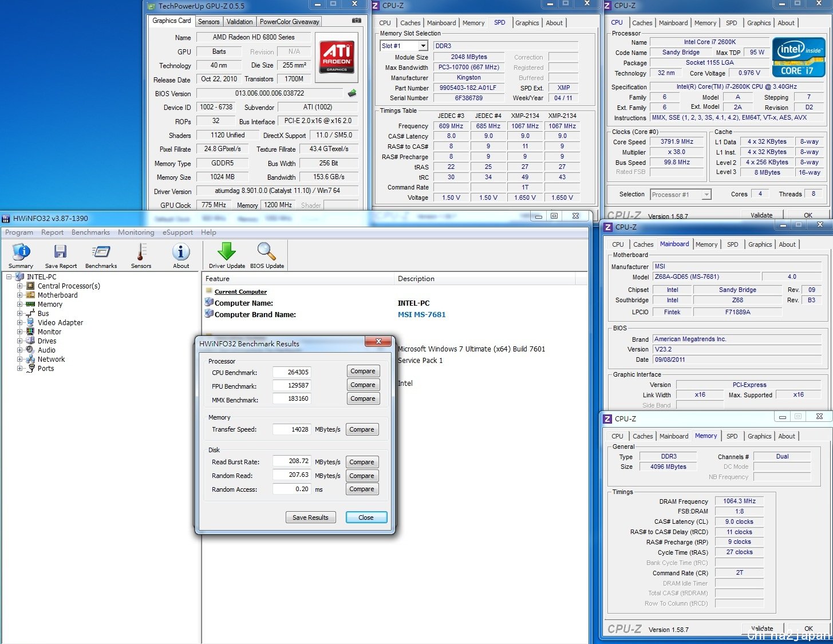Expand the Bus tree node

click(x=19, y=313)
